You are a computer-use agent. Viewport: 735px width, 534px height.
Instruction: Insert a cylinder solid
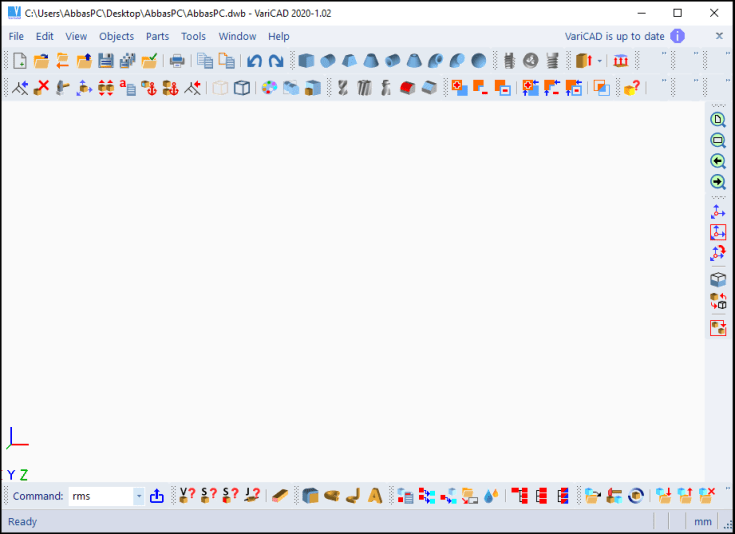pyautogui.click(x=328, y=61)
